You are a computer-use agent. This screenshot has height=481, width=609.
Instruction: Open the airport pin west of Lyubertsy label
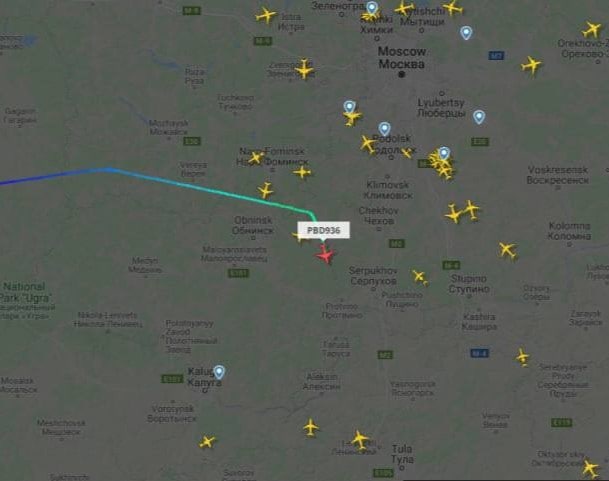349,107
